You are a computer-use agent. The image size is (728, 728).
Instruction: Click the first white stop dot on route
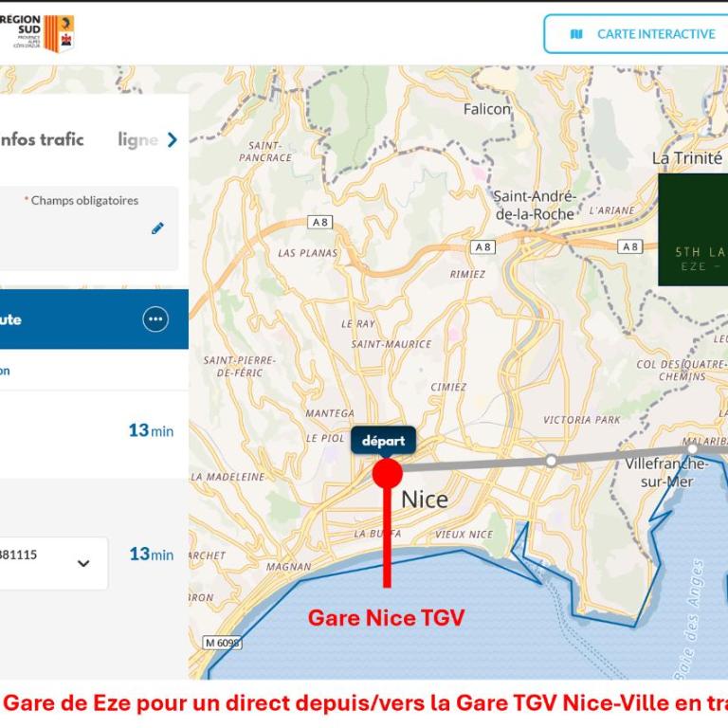point(551,461)
